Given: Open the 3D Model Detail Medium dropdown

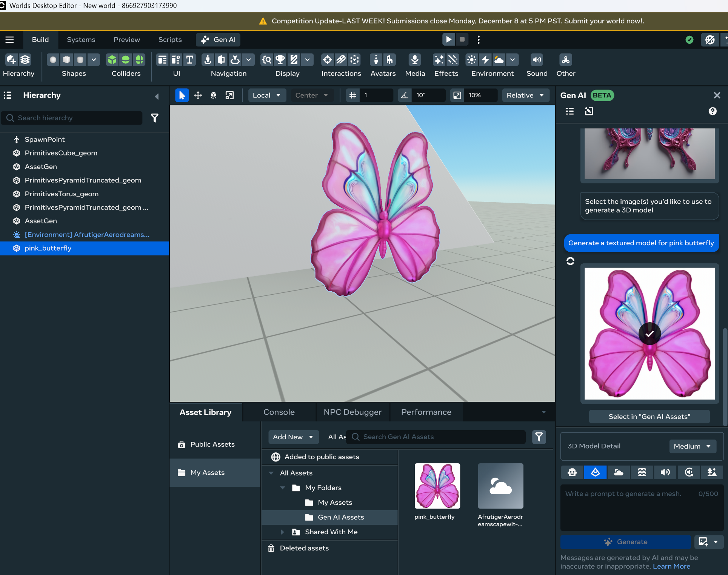Looking at the screenshot, I should (692, 446).
